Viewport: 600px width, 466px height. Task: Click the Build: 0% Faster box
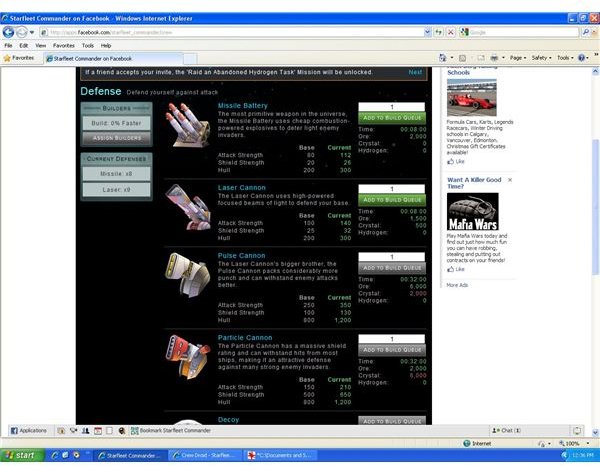(x=117, y=123)
